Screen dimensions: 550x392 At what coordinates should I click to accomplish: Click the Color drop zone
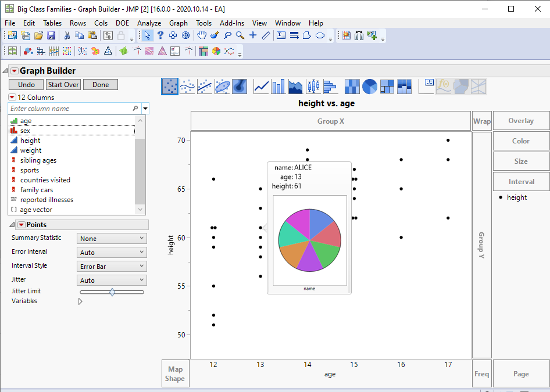(x=522, y=141)
